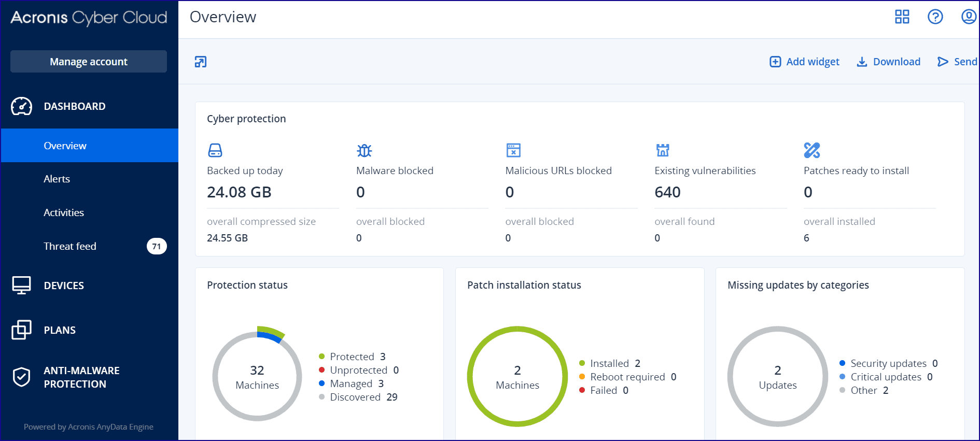Click the Add widget plus icon

tap(775, 62)
